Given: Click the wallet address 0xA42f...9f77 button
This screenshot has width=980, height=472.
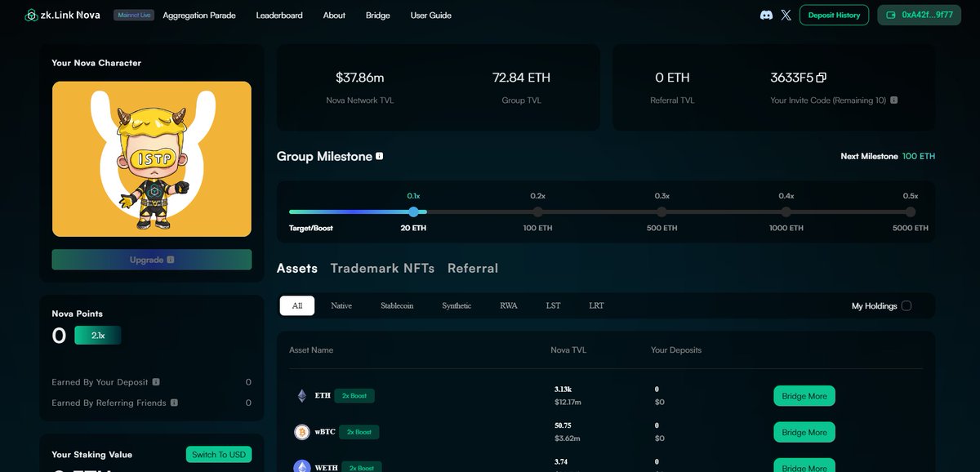Looking at the screenshot, I should point(920,16).
